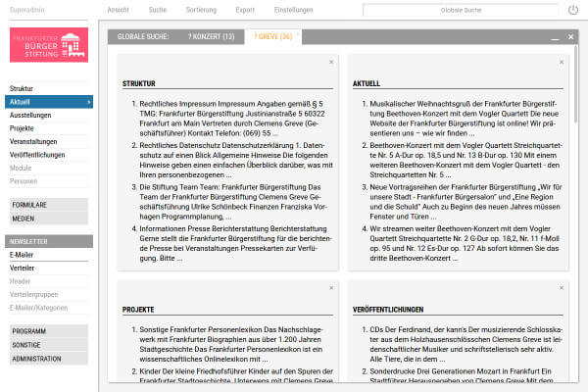
Task: Close the Veröffentlichungen results card
Action: click(x=562, y=288)
